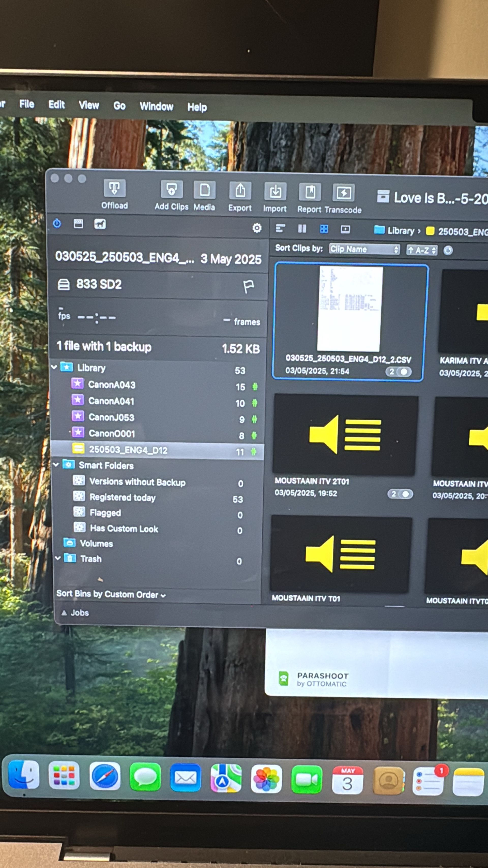488x868 pixels.
Task: Open the Go menu
Action: [119, 106]
